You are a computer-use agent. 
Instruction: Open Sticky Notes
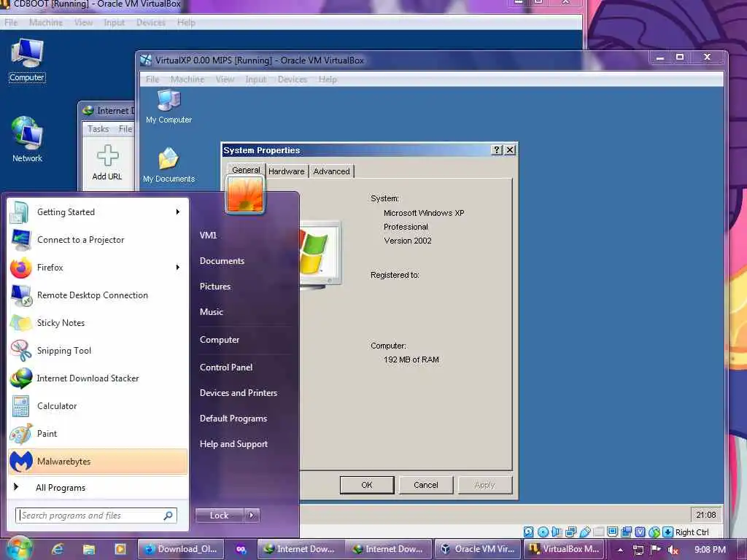(x=98, y=323)
